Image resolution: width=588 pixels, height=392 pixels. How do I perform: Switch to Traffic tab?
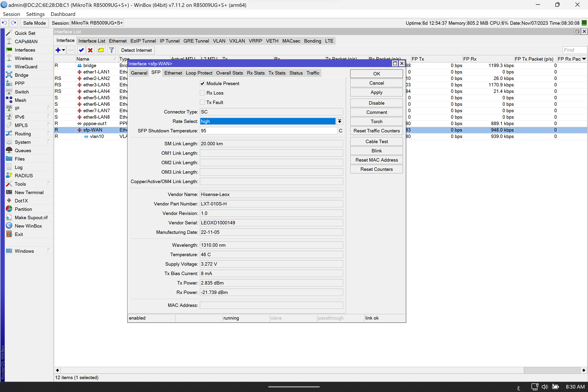313,73
